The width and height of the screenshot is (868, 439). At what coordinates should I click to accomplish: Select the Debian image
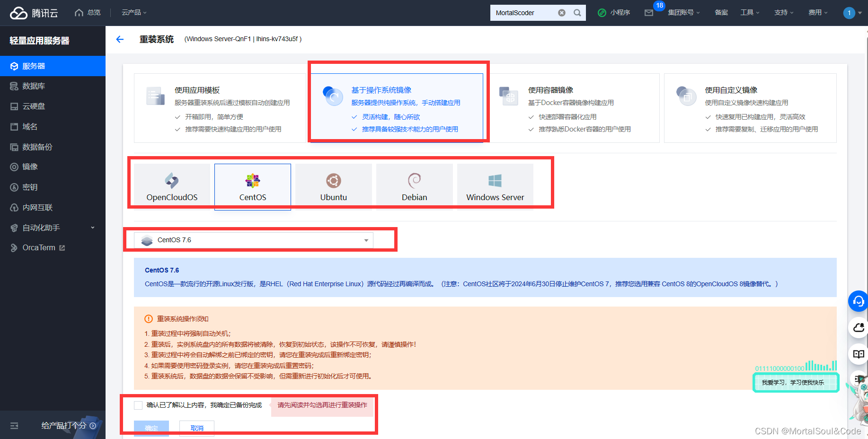point(415,186)
